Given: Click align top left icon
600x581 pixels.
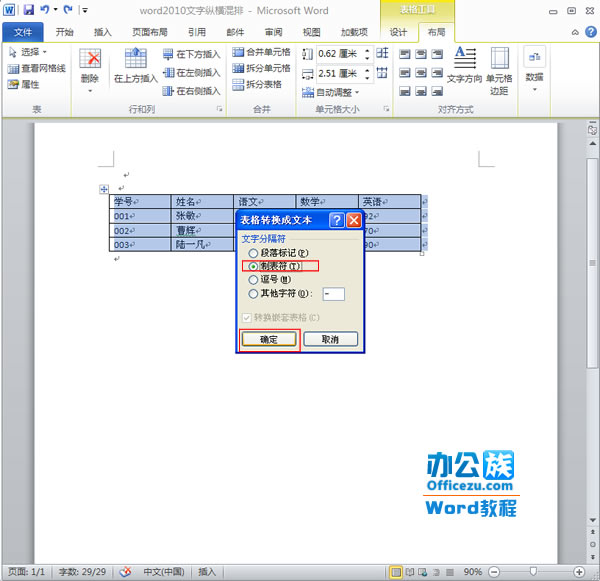Looking at the screenshot, I should coord(404,54).
